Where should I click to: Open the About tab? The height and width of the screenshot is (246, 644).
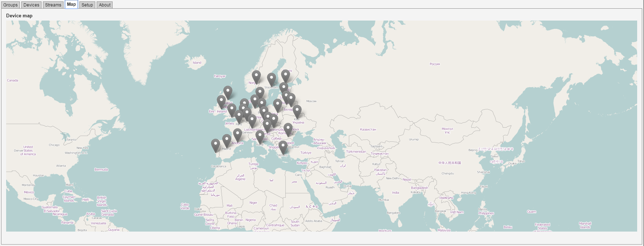pyautogui.click(x=105, y=5)
